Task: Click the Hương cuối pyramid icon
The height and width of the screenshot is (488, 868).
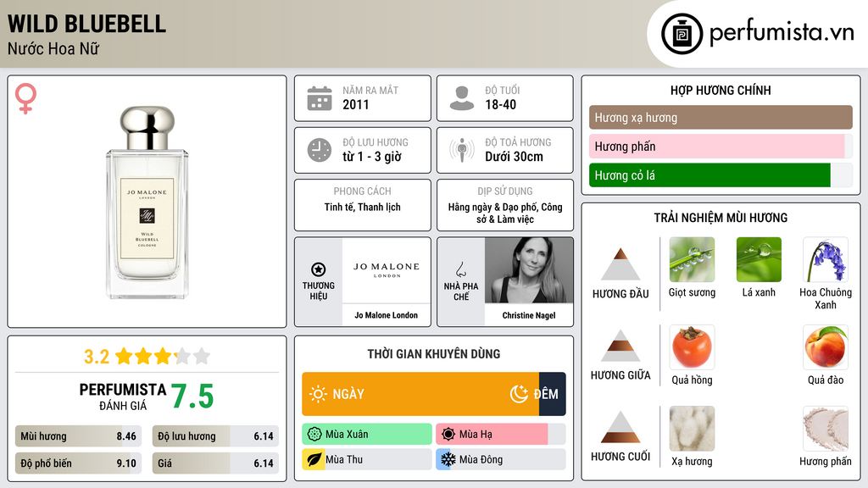Action: click(620, 427)
